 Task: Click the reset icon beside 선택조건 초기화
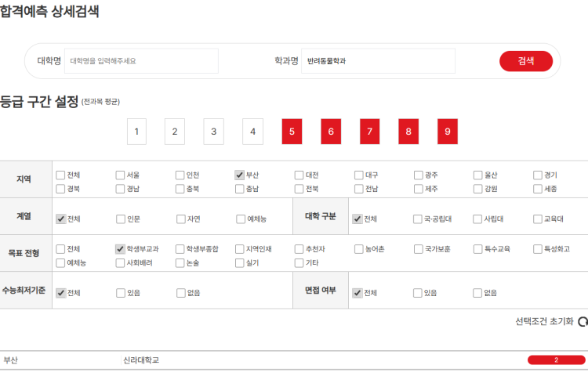pyautogui.click(x=583, y=322)
